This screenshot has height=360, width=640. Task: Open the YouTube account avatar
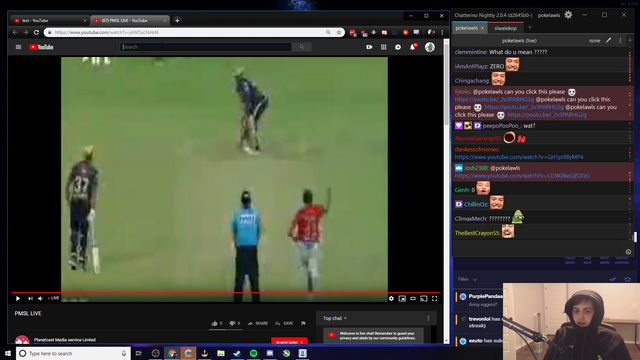[429, 47]
